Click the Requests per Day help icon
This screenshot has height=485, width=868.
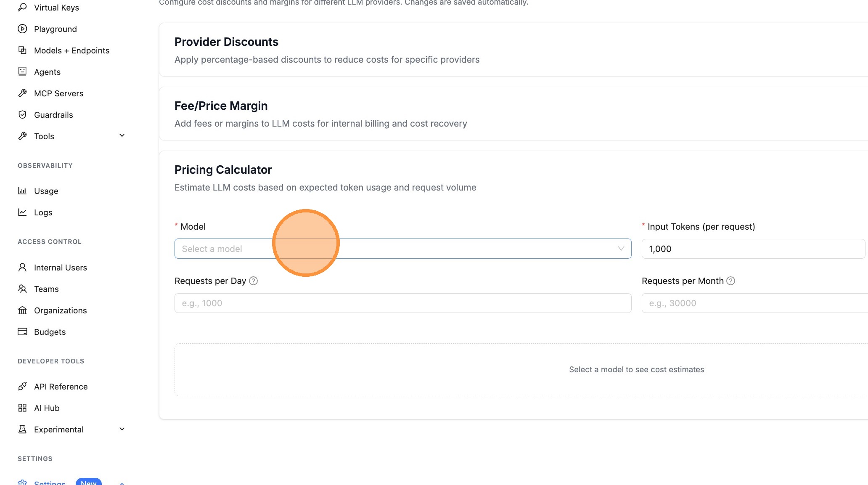253,281
